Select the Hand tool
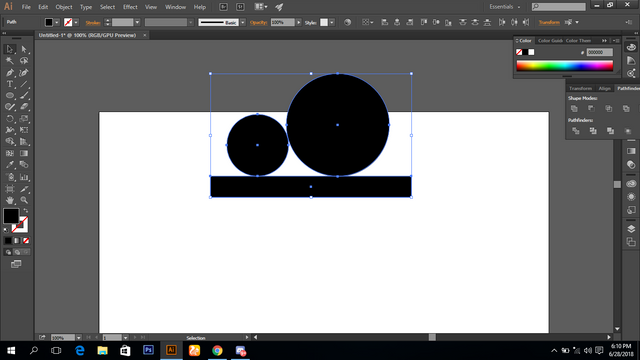The width and height of the screenshot is (640, 360). (x=10, y=200)
